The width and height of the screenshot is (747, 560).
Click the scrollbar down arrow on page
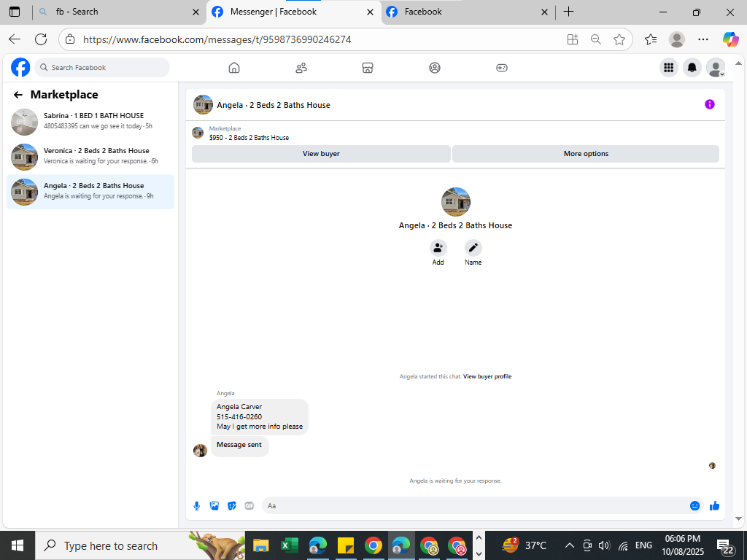(x=738, y=519)
